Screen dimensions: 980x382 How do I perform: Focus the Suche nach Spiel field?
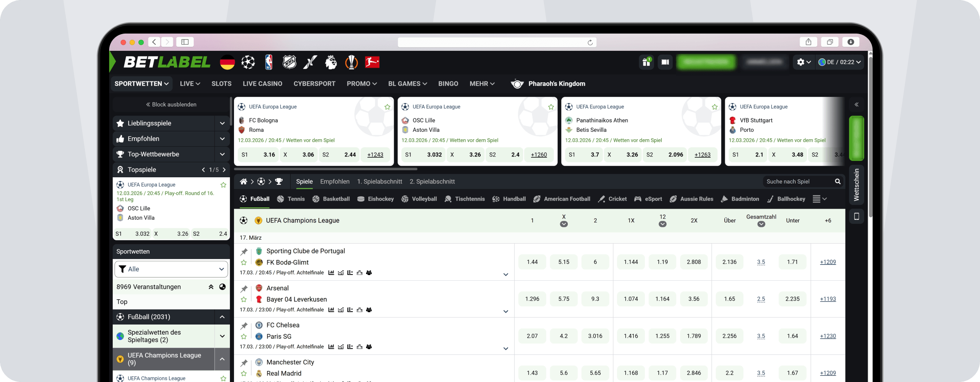click(x=798, y=182)
